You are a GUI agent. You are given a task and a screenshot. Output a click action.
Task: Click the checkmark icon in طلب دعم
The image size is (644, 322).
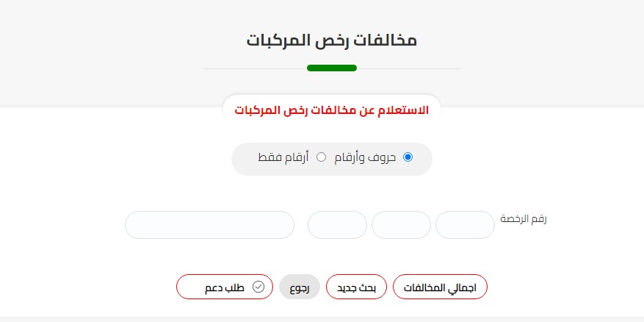pos(258,287)
